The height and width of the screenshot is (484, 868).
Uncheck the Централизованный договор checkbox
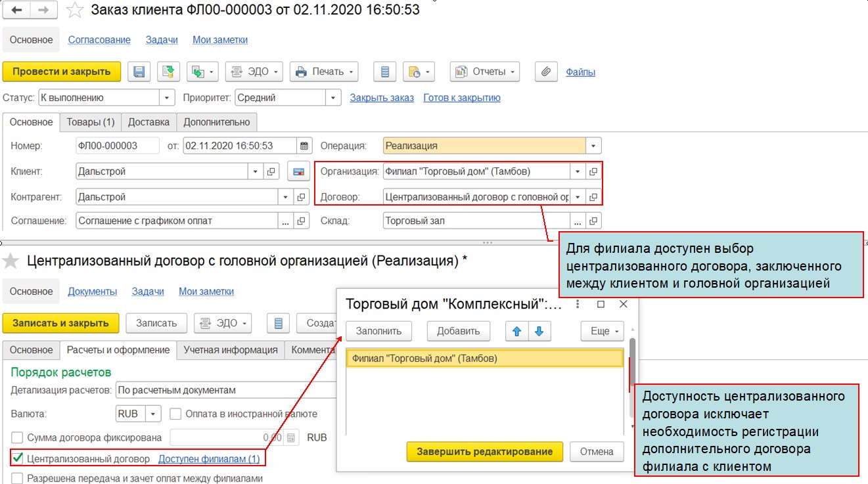tap(17, 458)
